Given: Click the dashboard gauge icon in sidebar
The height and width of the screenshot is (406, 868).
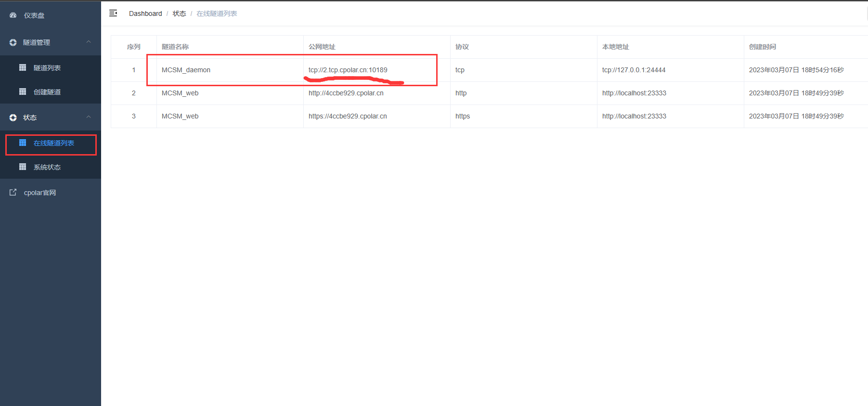Looking at the screenshot, I should (13, 15).
